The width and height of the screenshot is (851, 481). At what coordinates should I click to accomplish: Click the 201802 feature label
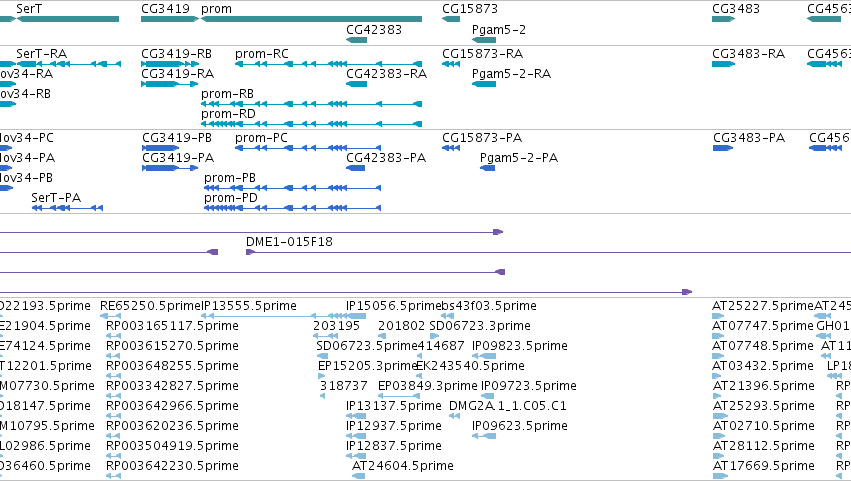point(402,326)
